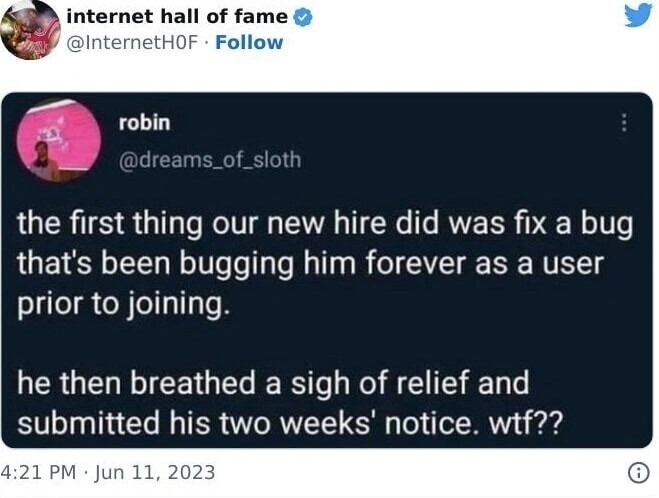Click the line starting "he then breathed"
Viewport: 659px width, 498px height.
pyautogui.click(x=273, y=383)
